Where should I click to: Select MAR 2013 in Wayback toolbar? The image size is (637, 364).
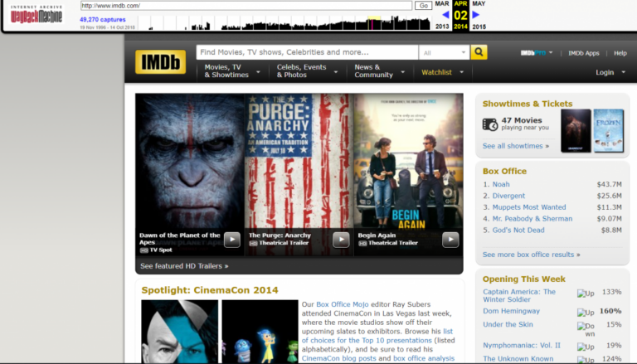point(442,15)
